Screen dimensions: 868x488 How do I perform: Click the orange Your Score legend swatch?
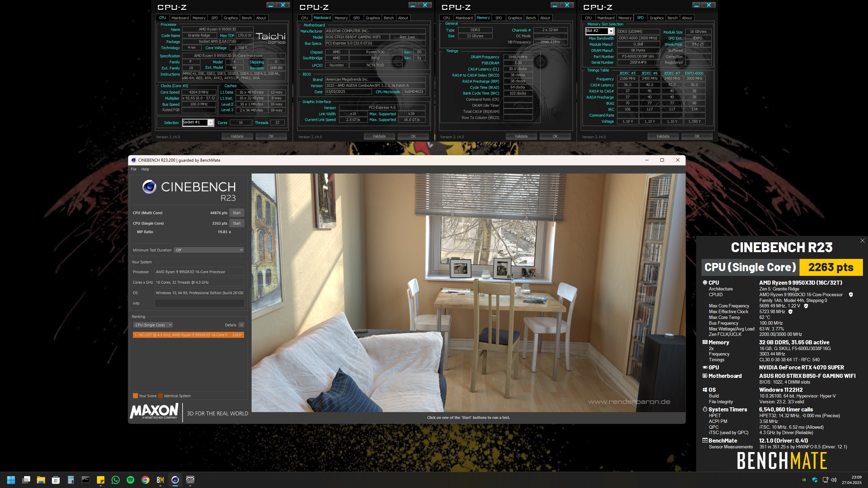(135, 396)
